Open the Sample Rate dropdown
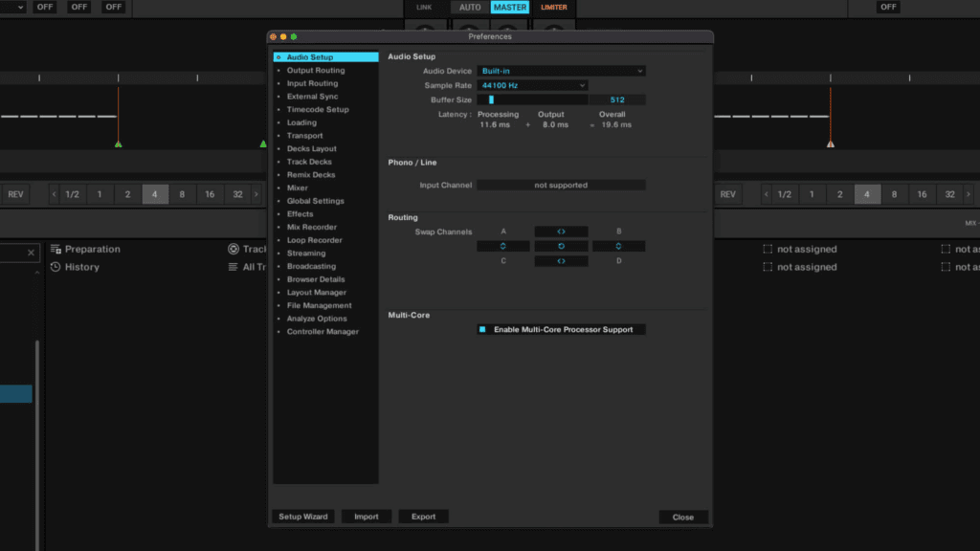980x551 pixels. click(532, 85)
